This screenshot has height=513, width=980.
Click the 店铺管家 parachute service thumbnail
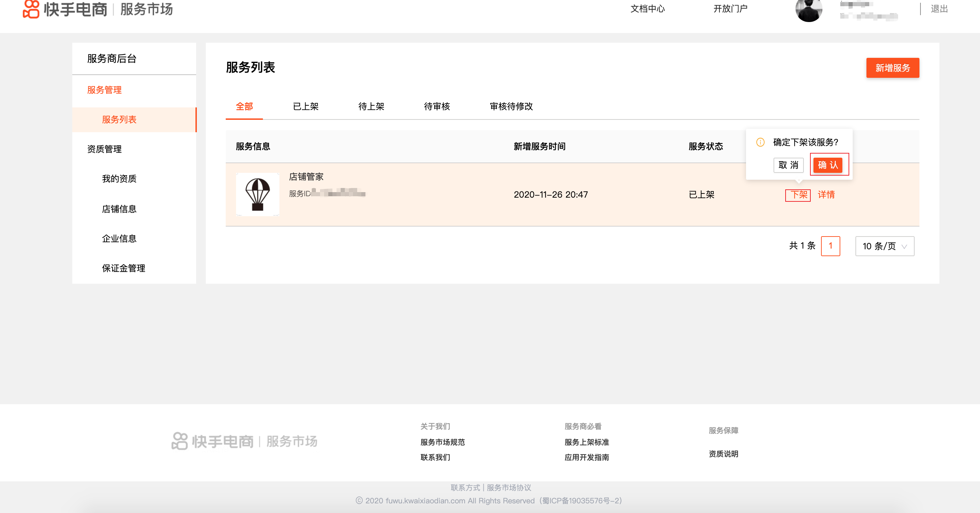point(257,195)
